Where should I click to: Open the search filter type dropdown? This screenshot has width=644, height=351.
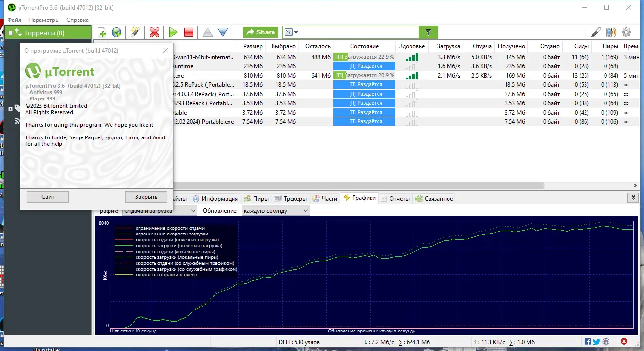[x=291, y=32]
